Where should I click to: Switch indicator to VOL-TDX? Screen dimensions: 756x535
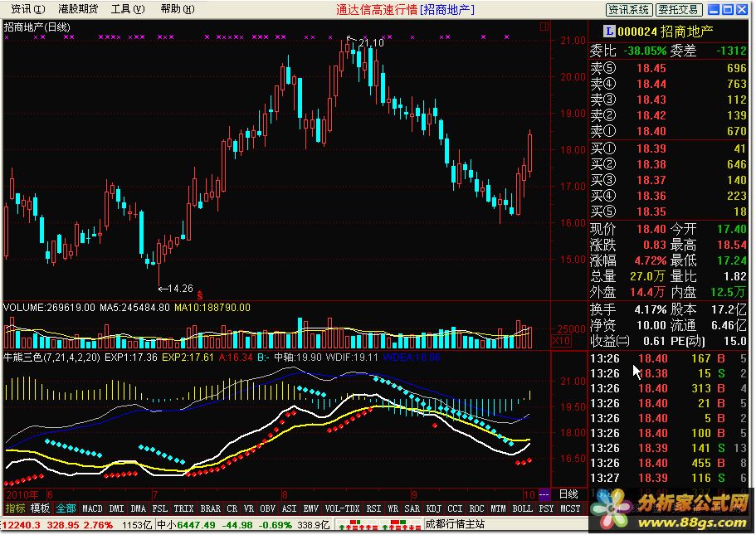[343, 508]
